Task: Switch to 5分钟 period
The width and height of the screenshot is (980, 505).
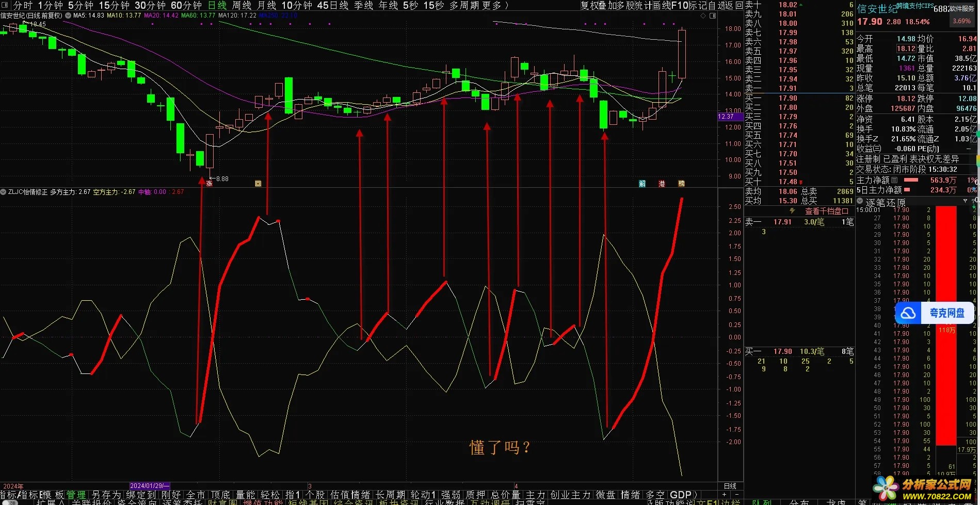Action: 81,5
